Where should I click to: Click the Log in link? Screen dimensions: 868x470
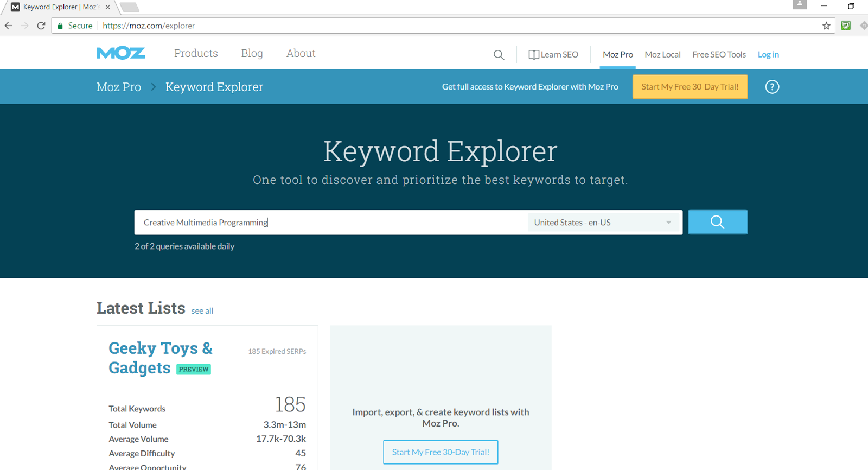tap(768, 55)
